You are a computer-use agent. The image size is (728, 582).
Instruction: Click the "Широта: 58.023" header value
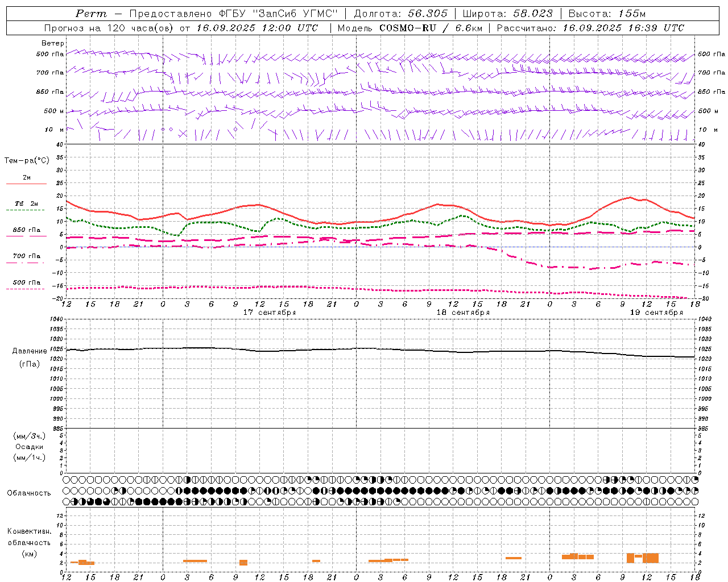pos(507,14)
